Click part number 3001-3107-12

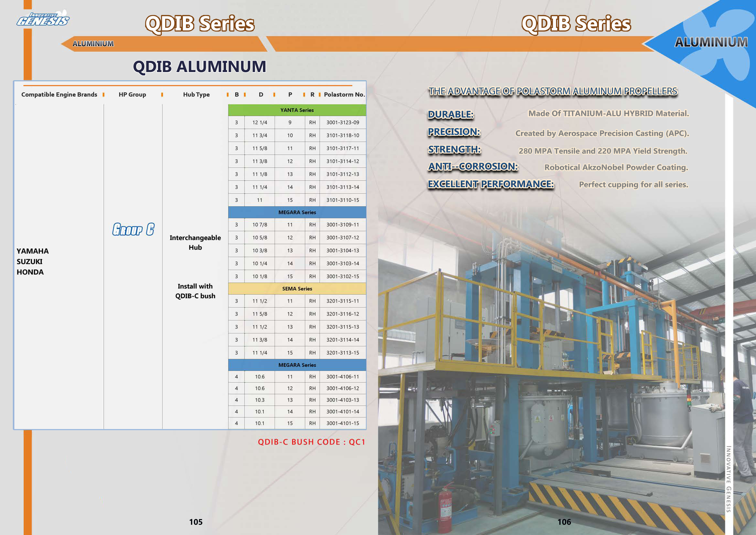343,238
